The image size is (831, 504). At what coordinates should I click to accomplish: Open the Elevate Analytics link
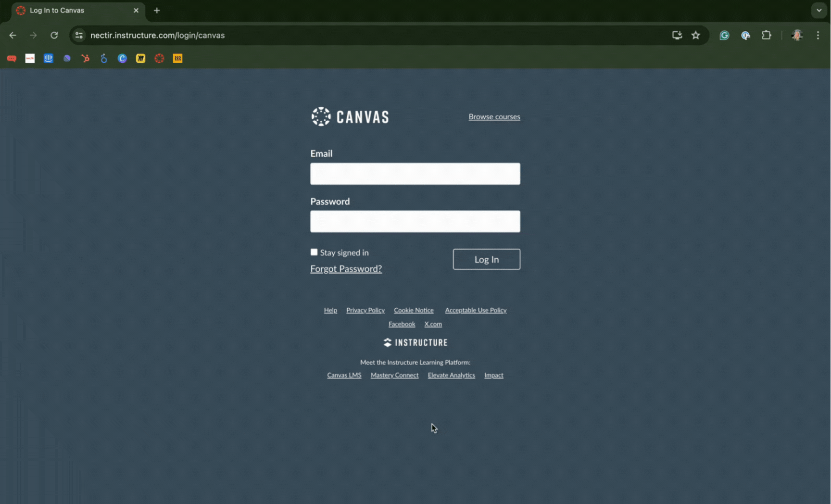(451, 375)
